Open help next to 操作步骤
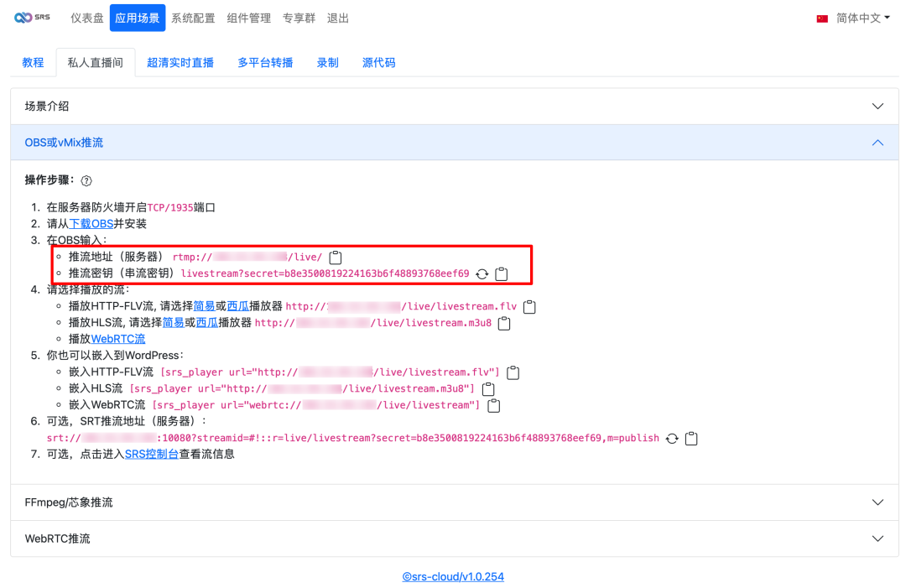 click(86, 181)
